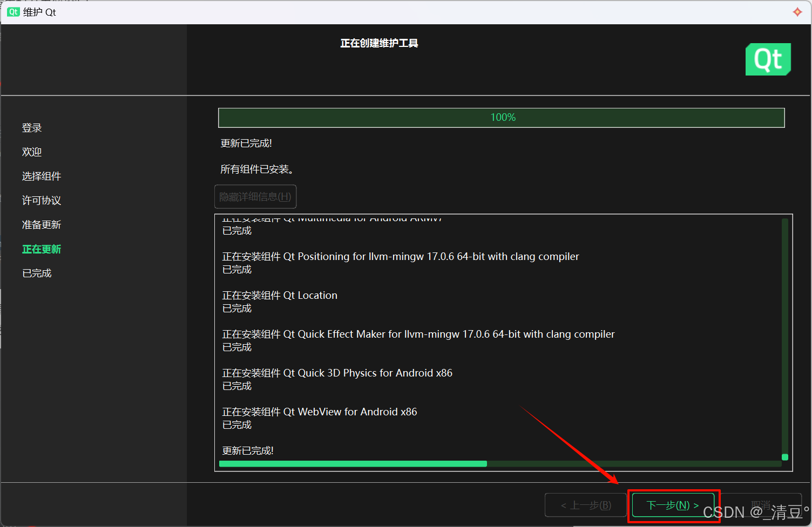Select the 欢迎 step in the sidebar

tap(32, 152)
